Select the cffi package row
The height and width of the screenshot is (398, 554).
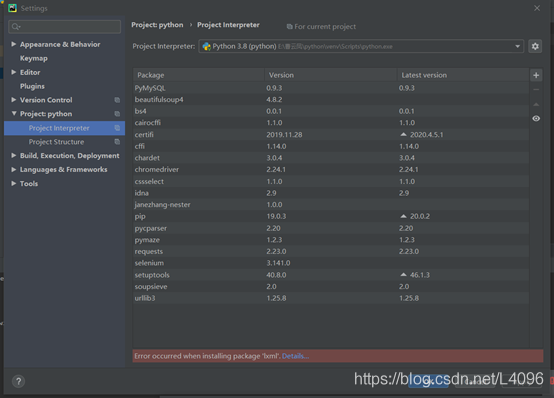point(331,146)
